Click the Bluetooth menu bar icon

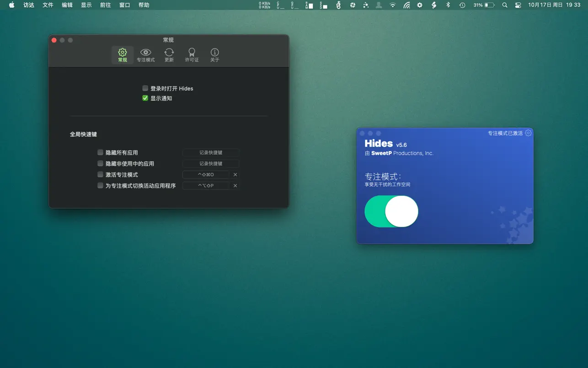point(448,5)
